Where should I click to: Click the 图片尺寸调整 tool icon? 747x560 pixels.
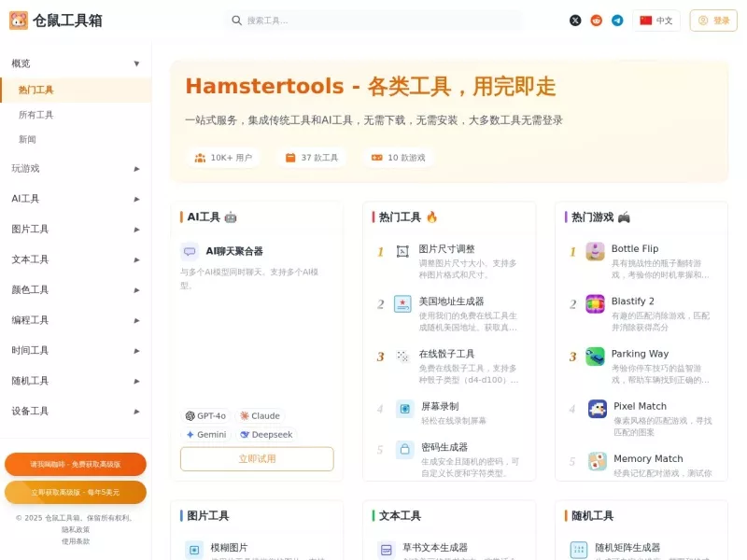point(402,251)
